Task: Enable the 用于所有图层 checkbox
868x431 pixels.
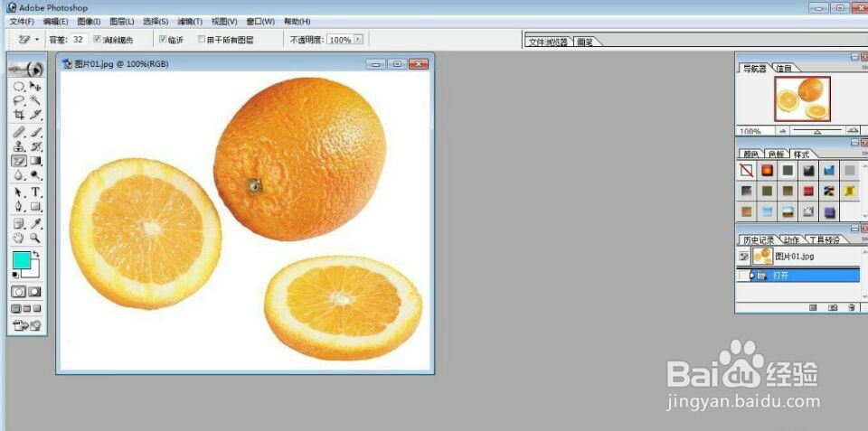Action: click(202, 39)
